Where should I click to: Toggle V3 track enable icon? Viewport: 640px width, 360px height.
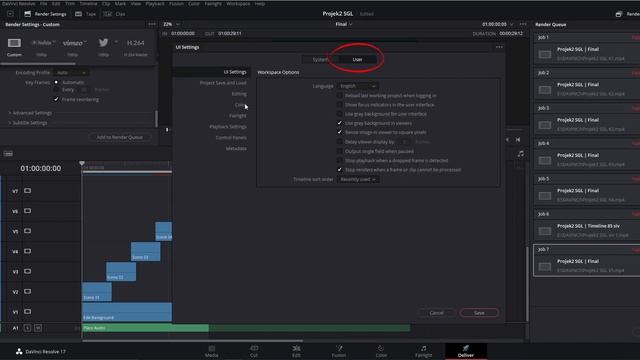(27, 271)
